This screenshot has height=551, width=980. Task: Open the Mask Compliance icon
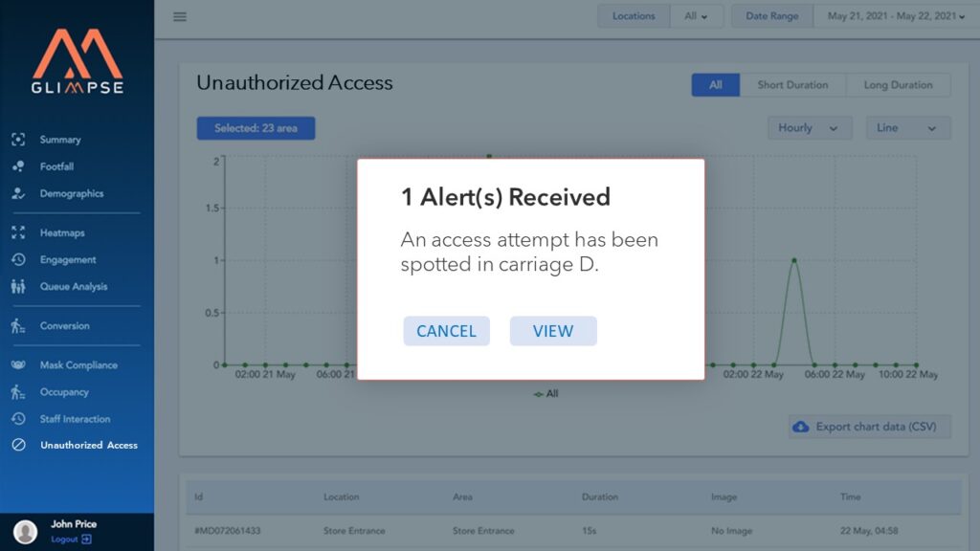coord(18,365)
